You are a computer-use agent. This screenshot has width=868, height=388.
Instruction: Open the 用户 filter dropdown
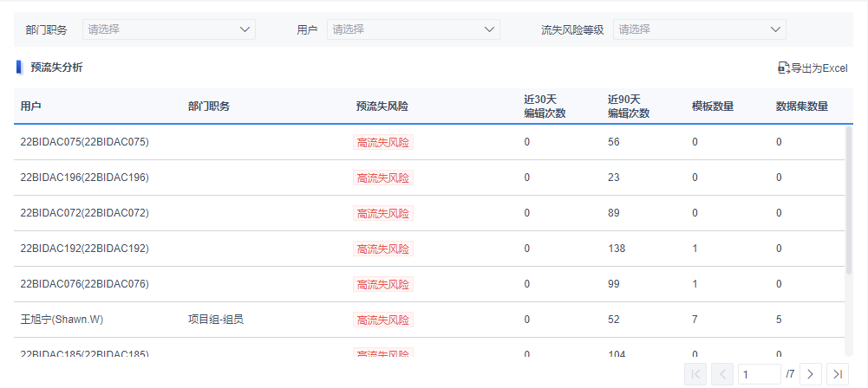tap(413, 29)
